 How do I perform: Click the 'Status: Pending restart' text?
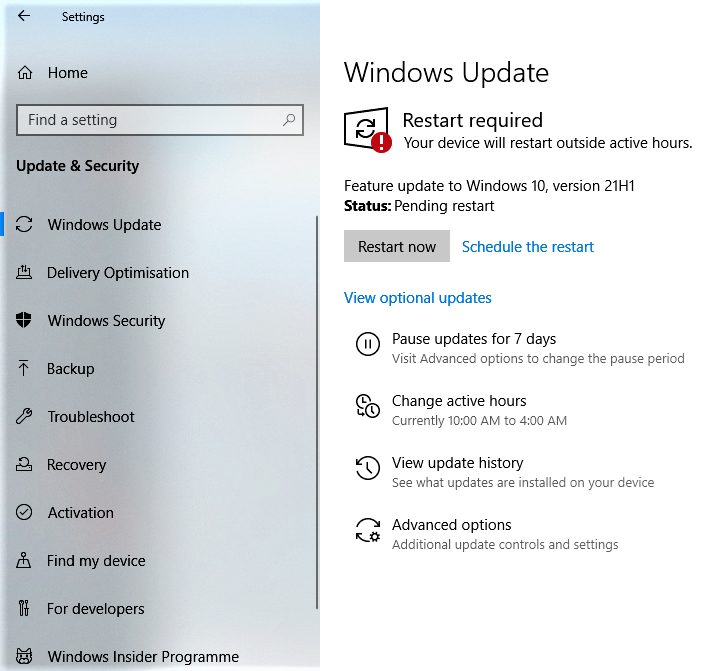tap(419, 206)
